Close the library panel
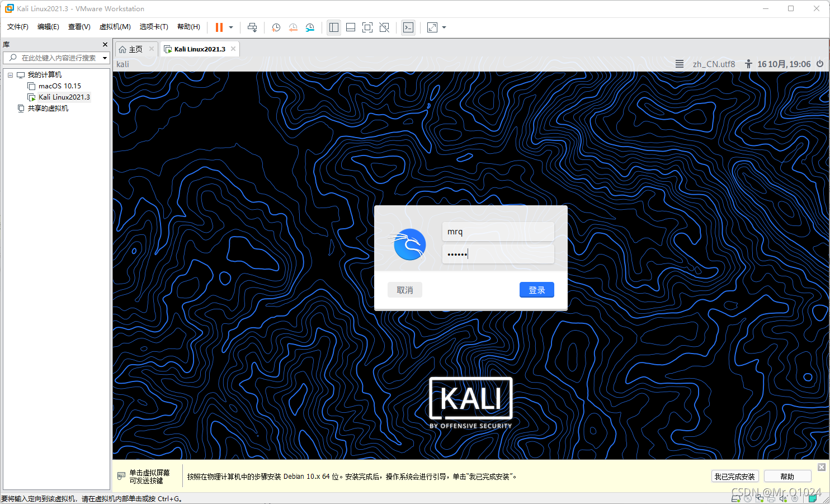This screenshot has width=830, height=504. (105, 44)
